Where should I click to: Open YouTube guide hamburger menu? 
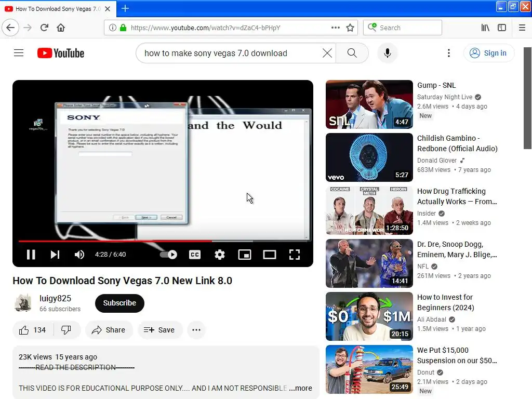[19, 53]
